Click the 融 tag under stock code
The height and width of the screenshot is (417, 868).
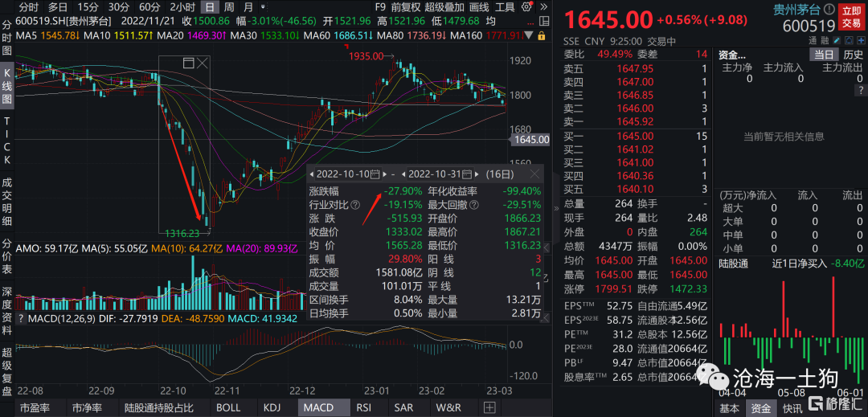824,40
